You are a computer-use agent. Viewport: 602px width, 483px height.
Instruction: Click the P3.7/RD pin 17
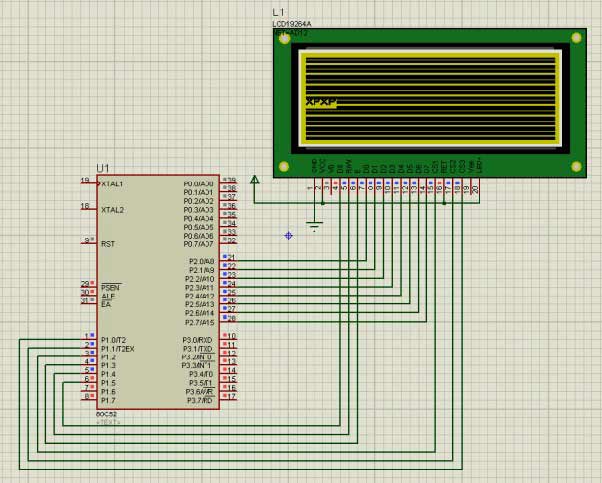pos(228,399)
